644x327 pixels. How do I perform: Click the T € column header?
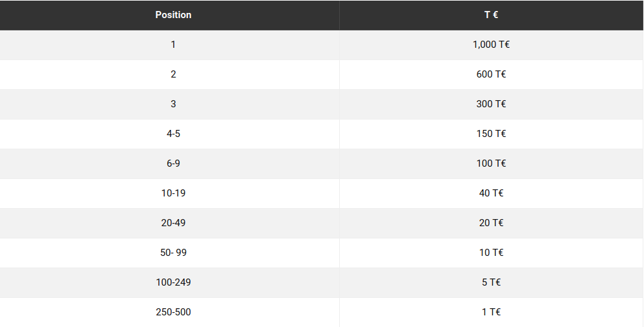click(491, 15)
